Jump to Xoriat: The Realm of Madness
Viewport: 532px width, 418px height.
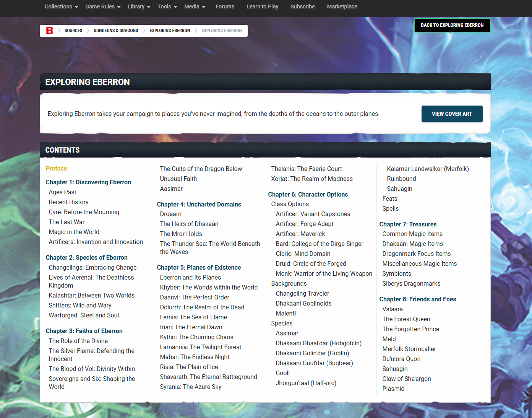311,179
